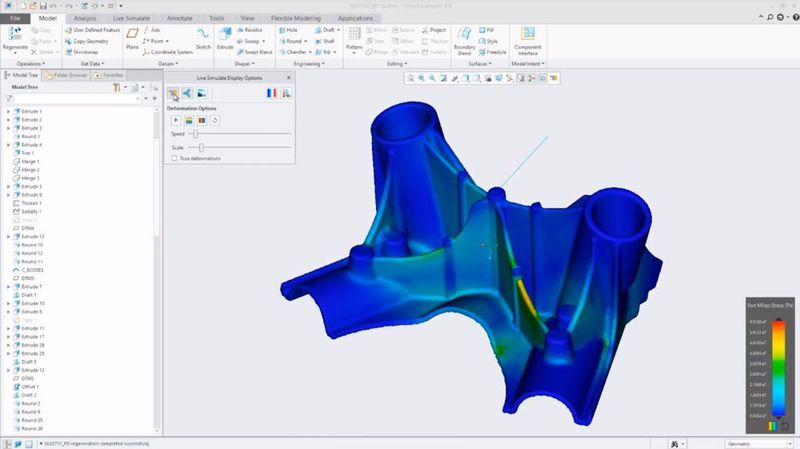Select the Revolve tool
The height and width of the screenshot is (449, 800).
tap(249, 30)
